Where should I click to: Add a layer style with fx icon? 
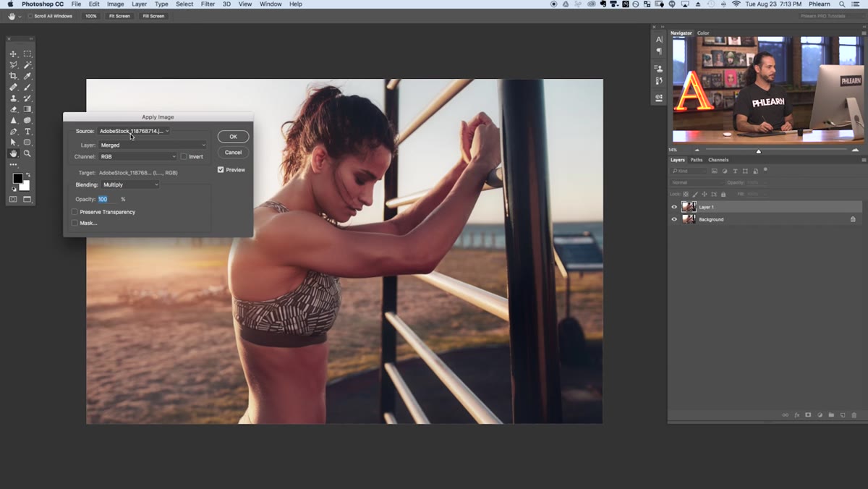point(797,415)
